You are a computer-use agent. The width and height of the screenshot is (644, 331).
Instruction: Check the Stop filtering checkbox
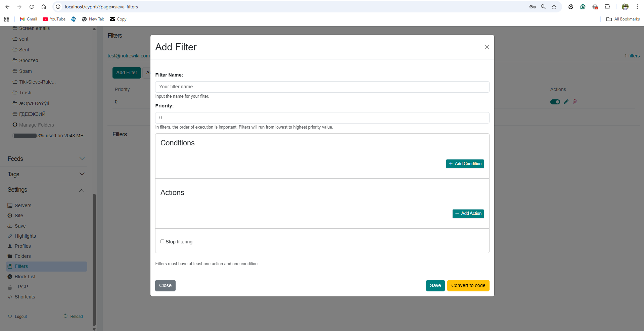[x=162, y=241]
